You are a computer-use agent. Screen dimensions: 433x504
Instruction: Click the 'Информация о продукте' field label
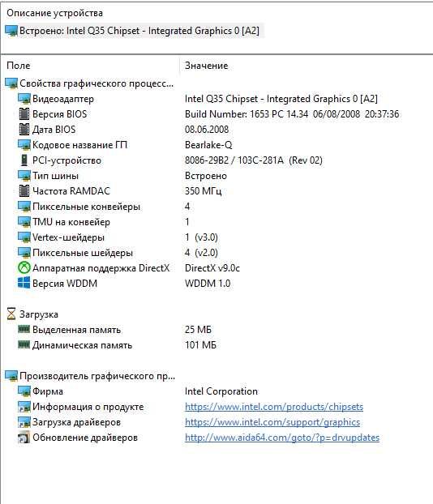(x=88, y=407)
